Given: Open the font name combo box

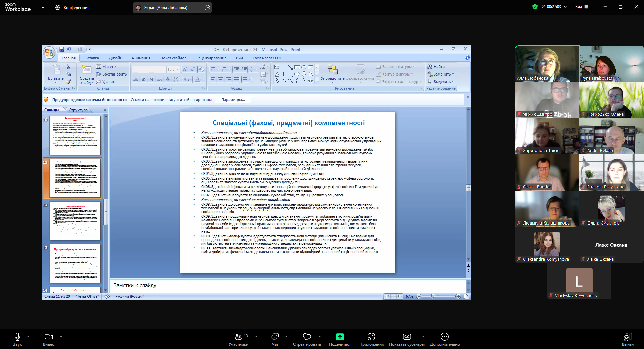Looking at the screenshot, I should (x=149, y=69).
